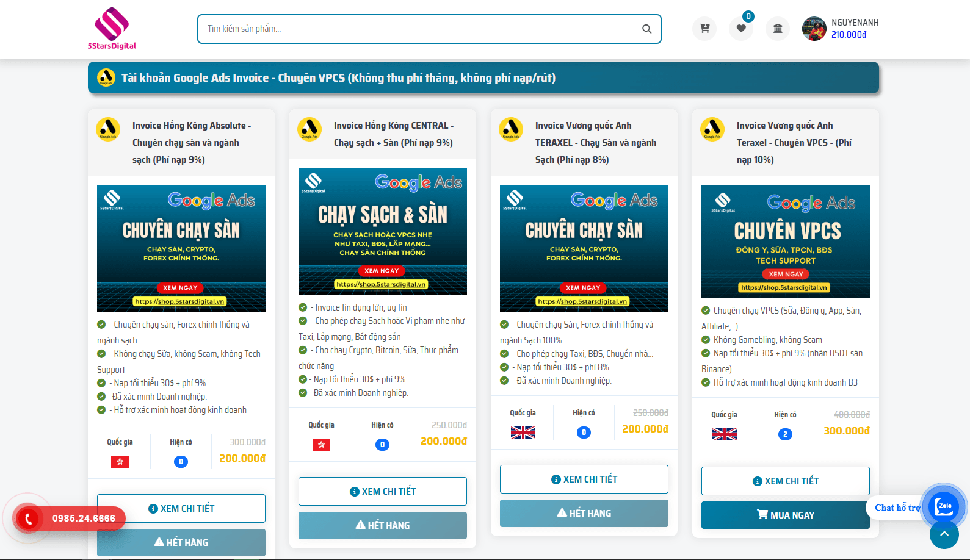Open Invoice Vương quốc Anh Teraxel VPCS title
This screenshot has width=970, height=560.
click(794, 142)
